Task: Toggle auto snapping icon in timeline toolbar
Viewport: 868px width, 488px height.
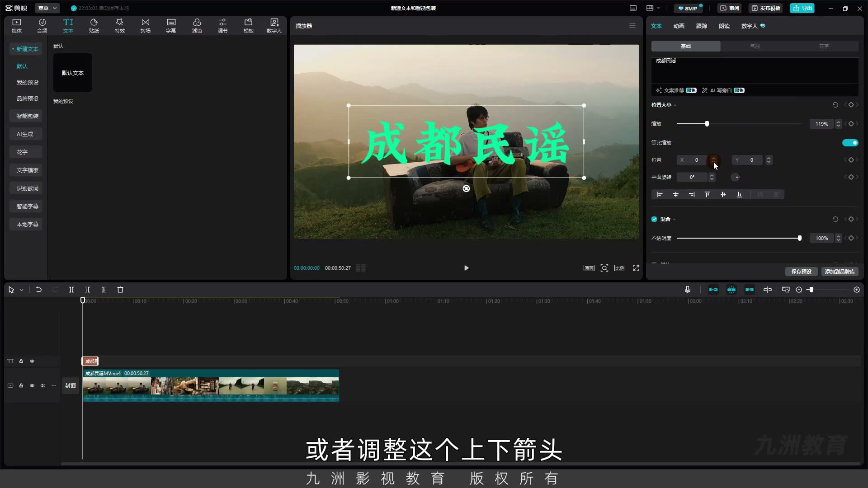Action: coord(731,290)
